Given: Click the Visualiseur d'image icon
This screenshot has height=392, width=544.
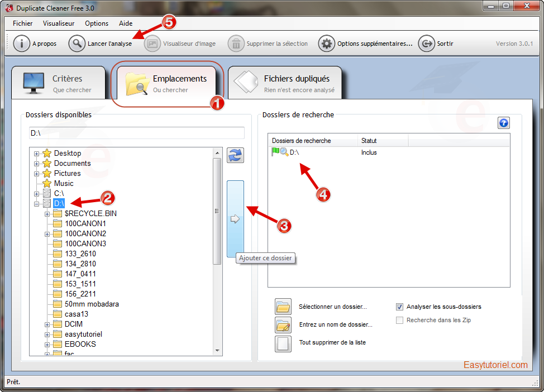Looking at the screenshot, I should pyautogui.click(x=152, y=44).
